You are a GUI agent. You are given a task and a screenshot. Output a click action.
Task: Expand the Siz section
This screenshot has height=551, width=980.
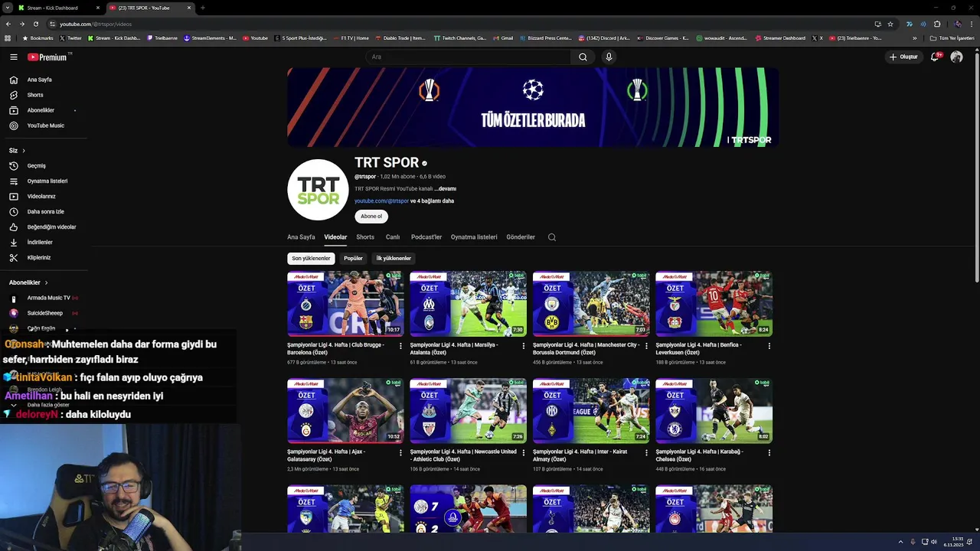point(17,151)
